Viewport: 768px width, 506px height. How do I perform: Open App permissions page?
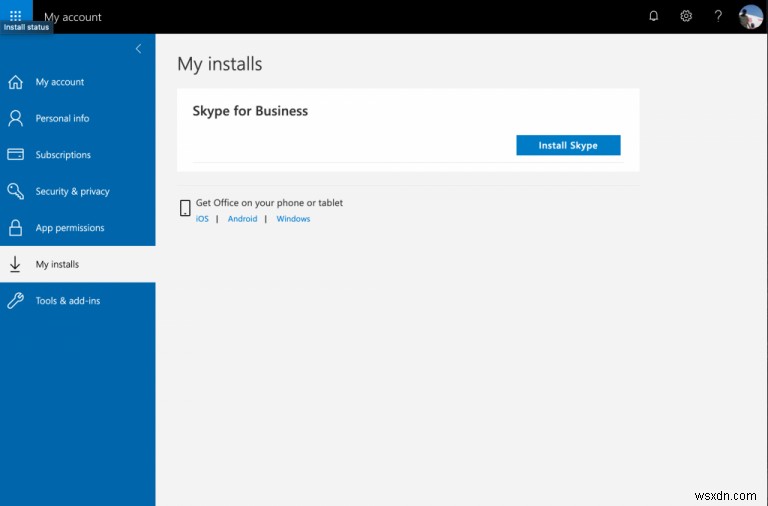pyautogui.click(x=77, y=228)
